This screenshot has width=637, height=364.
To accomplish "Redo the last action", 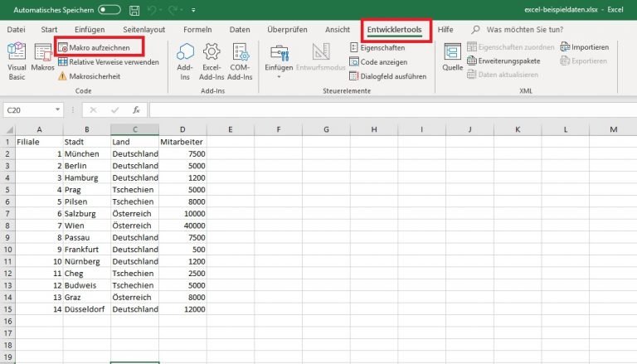I will click(x=173, y=10).
